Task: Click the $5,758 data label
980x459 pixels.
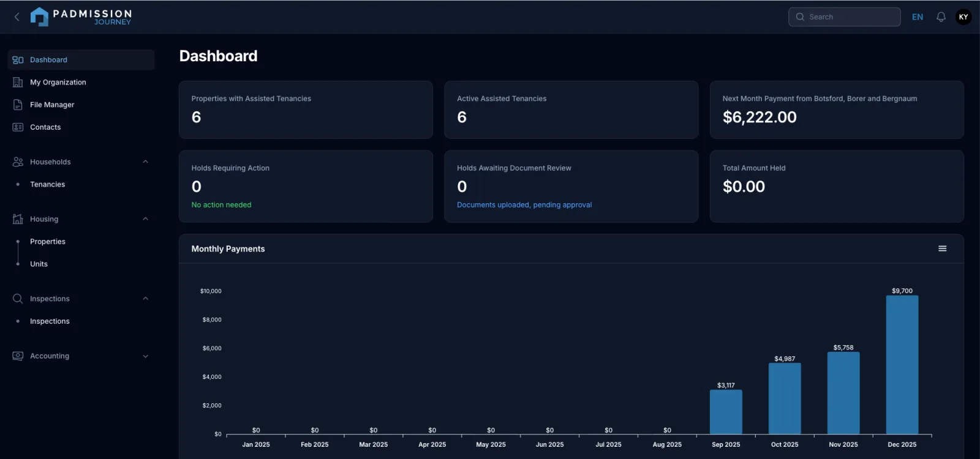Action: (843, 348)
